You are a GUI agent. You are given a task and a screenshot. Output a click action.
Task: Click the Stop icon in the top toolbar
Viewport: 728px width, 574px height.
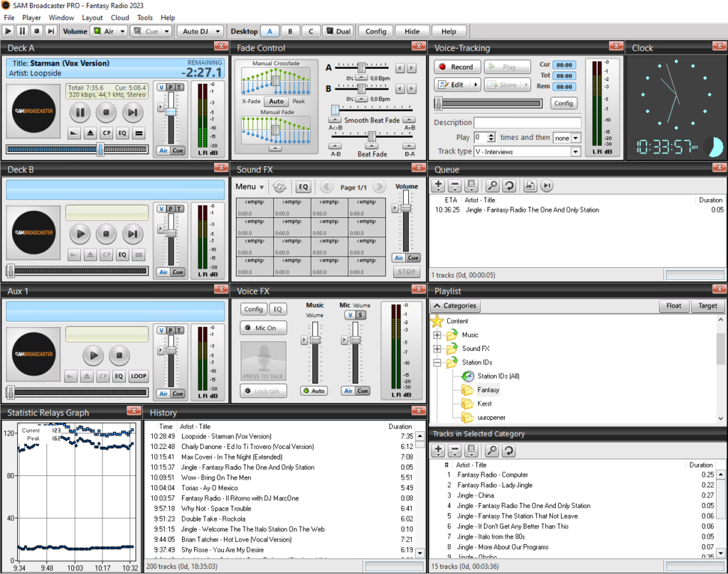tap(37, 31)
